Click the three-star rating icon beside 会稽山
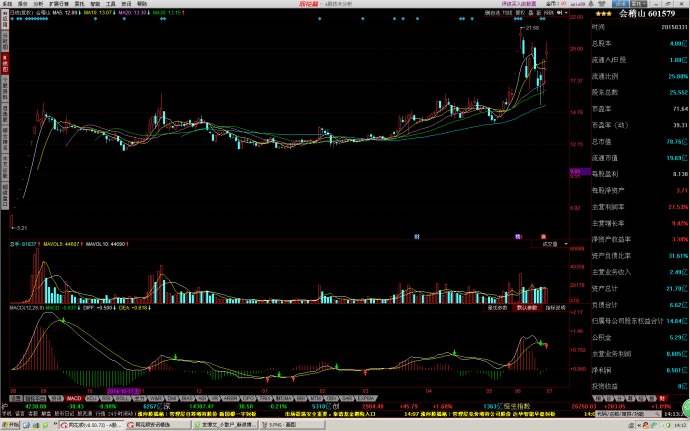 [x=604, y=14]
